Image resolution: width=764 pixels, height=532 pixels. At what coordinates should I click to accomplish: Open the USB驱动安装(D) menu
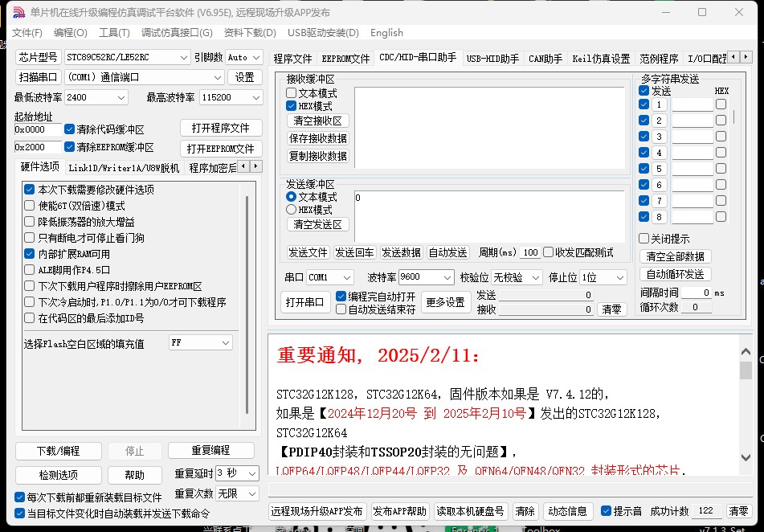[x=323, y=33]
